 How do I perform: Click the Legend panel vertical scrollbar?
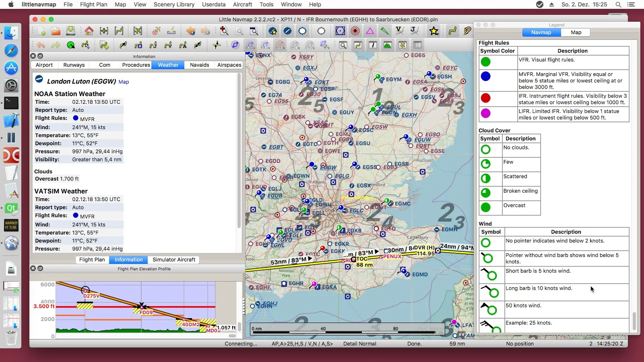[634, 321]
